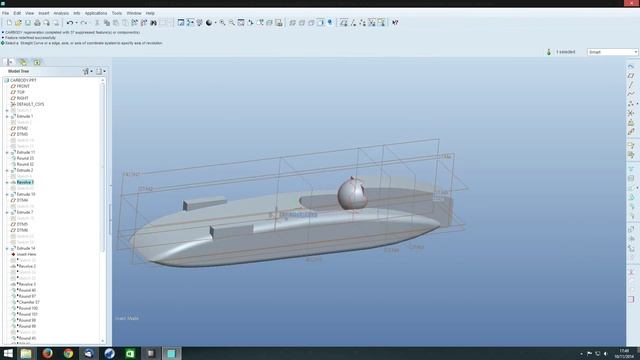
Task: Save the model with the Save icon
Action: point(28,23)
